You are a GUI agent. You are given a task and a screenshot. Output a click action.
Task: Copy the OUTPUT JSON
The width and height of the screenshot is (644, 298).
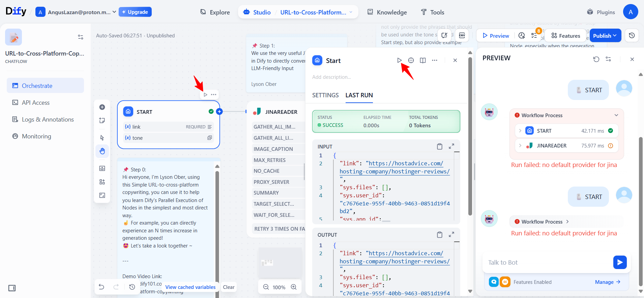click(x=440, y=235)
